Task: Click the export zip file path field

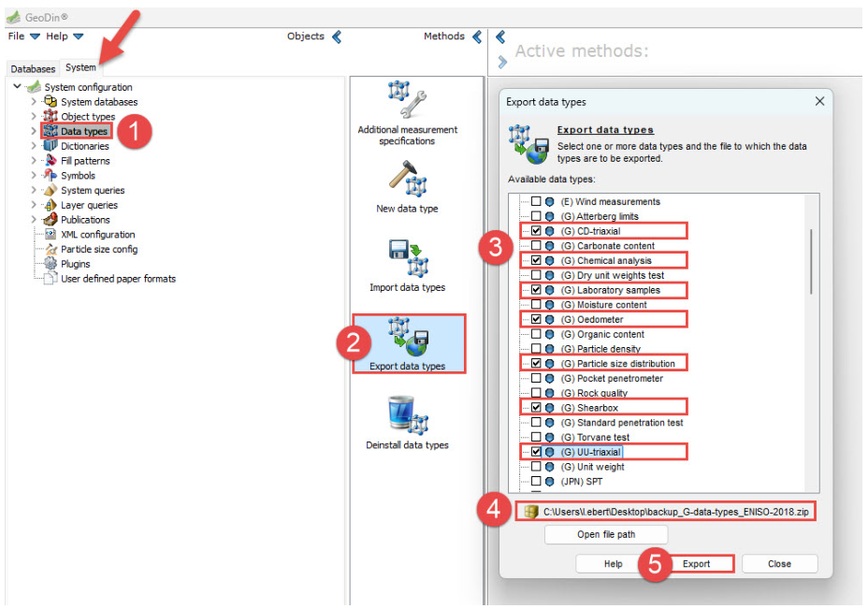Action: 668,512
